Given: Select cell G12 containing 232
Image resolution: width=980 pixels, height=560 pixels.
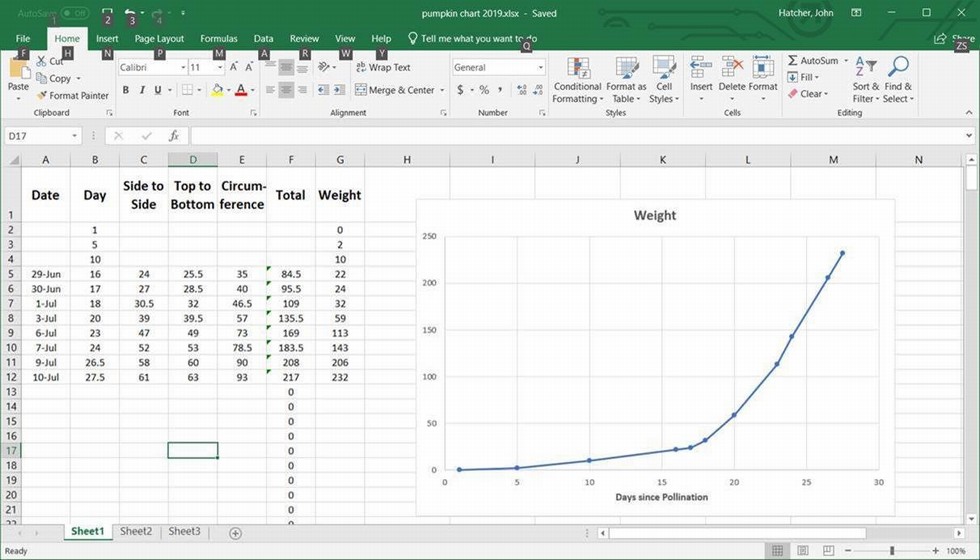Looking at the screenshot, I should pos(340,377).
